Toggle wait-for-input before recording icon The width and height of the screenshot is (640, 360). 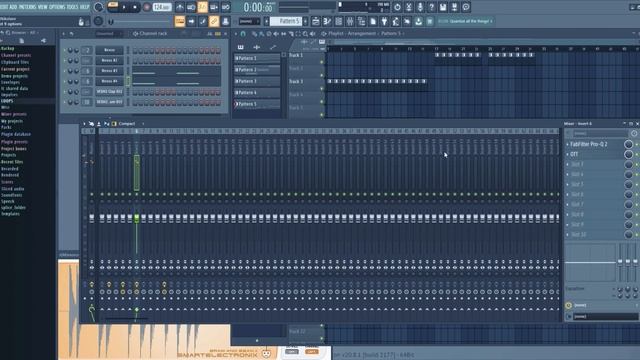pos(191,7)
